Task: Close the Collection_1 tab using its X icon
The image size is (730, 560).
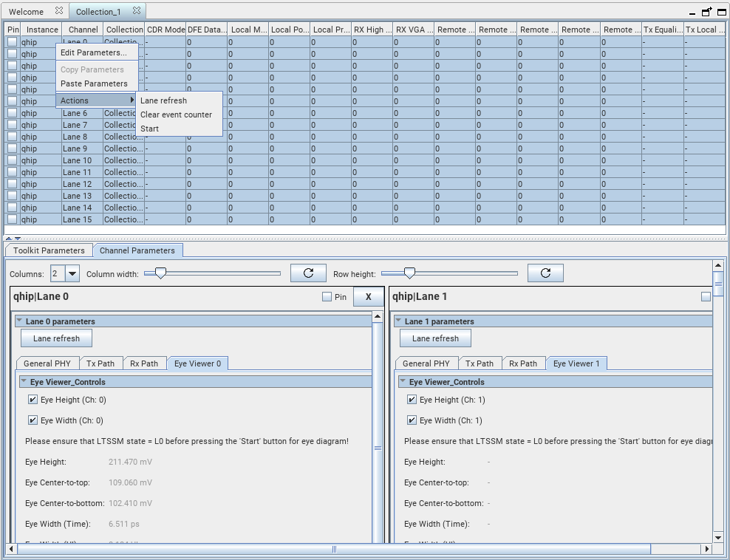Action: point(136,11)
